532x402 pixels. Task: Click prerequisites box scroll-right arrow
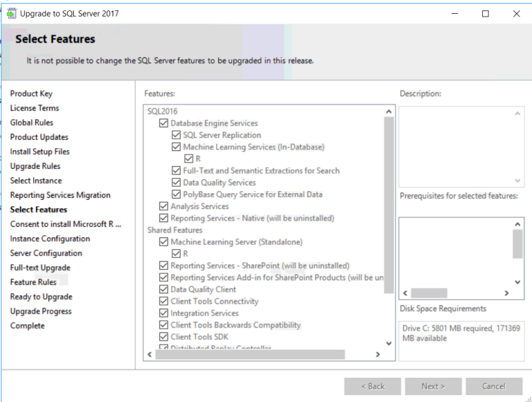[507, 293]
